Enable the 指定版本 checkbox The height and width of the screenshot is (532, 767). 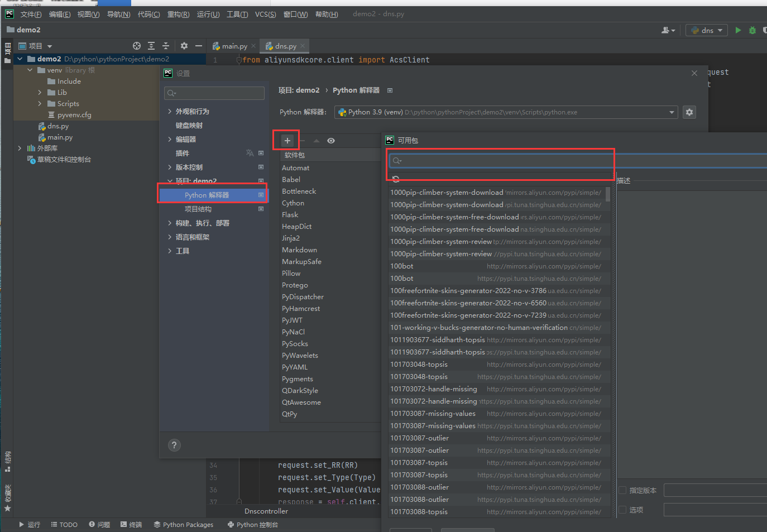tap(622, 490)
